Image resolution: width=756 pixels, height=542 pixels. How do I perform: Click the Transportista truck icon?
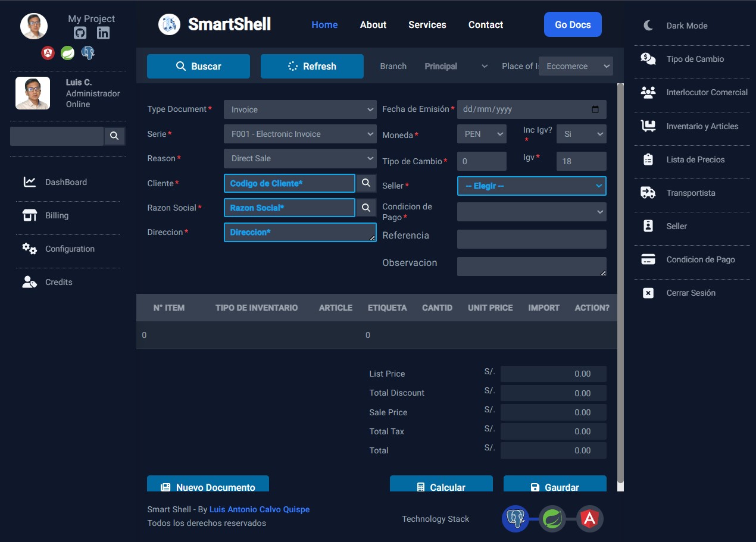click(648, 193)
